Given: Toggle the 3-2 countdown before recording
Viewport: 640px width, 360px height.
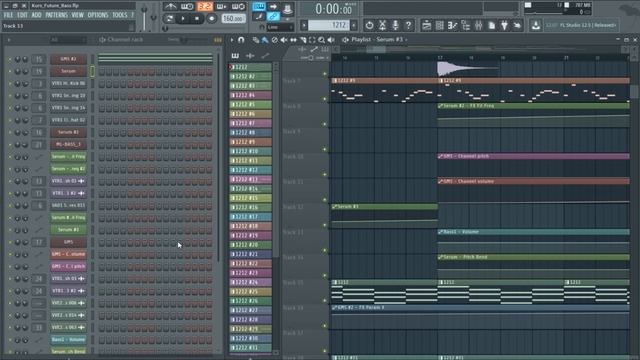Looking at the screenshot, I should (204, 7).
